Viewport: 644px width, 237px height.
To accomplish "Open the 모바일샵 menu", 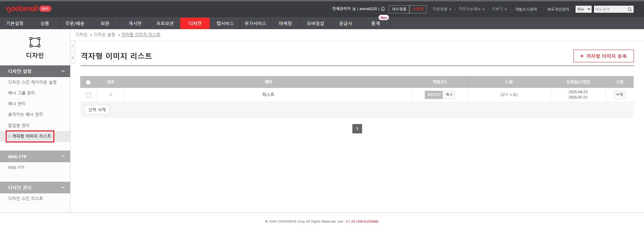I will [315, 23].
